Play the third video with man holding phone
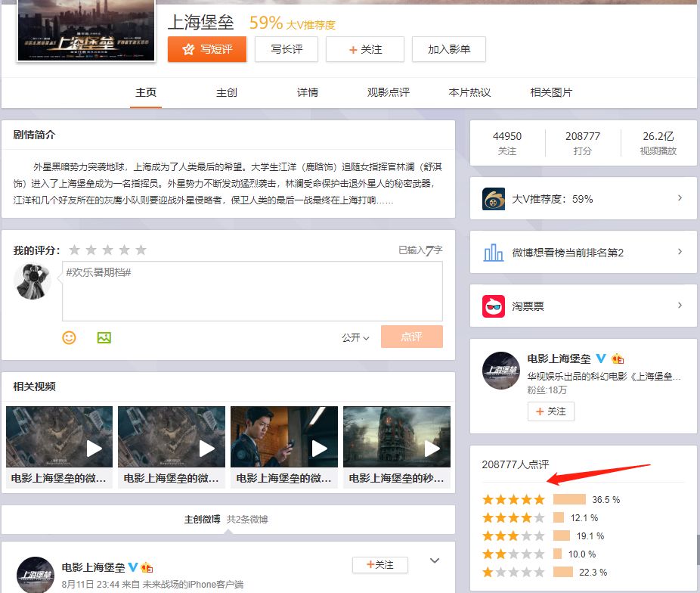700x593 pixels. coord(284,436)
